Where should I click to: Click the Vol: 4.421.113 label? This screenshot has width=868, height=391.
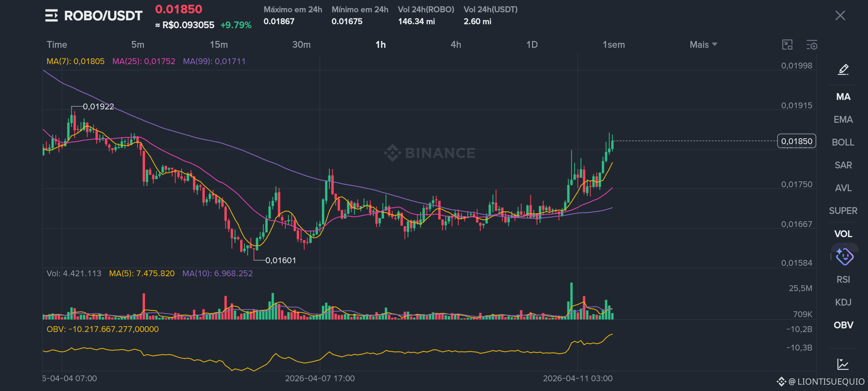(74, 273)
